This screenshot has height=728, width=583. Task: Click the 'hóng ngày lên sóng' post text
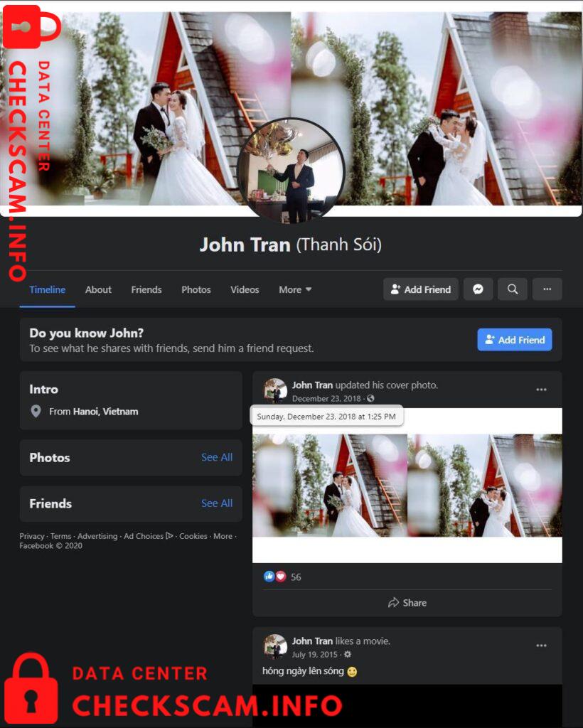click(303, 671)
